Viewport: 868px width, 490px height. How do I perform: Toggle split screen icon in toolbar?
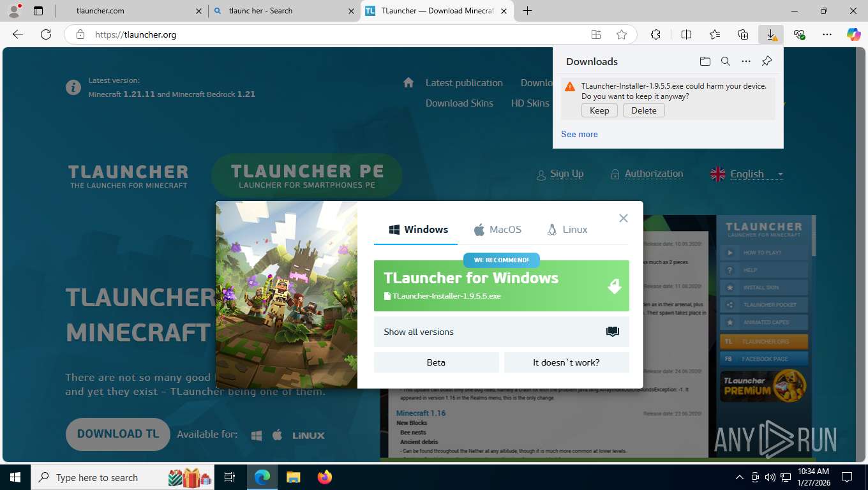[x=687, y=34]
